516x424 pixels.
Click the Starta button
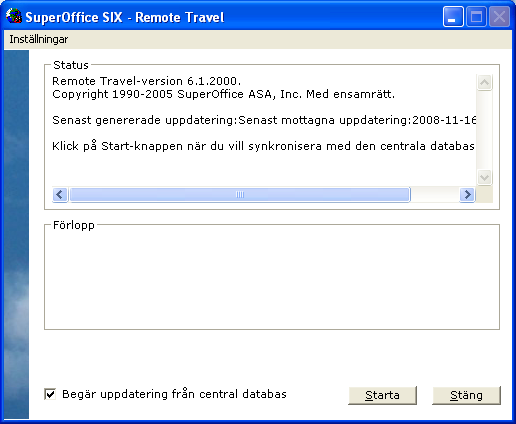382,395
